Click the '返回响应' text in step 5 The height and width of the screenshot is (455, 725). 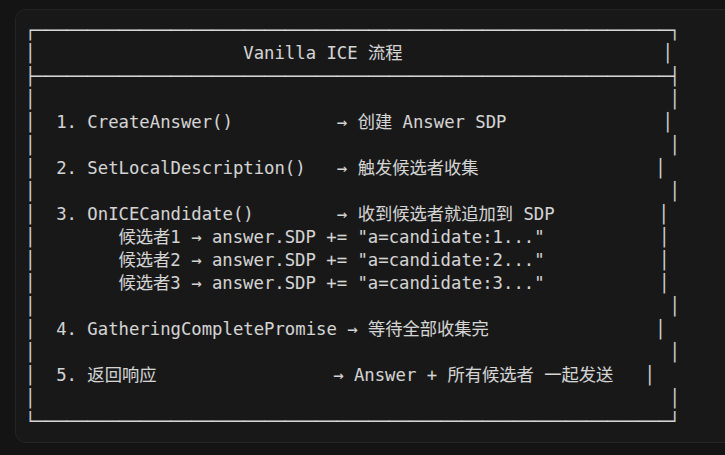(122, 375)
